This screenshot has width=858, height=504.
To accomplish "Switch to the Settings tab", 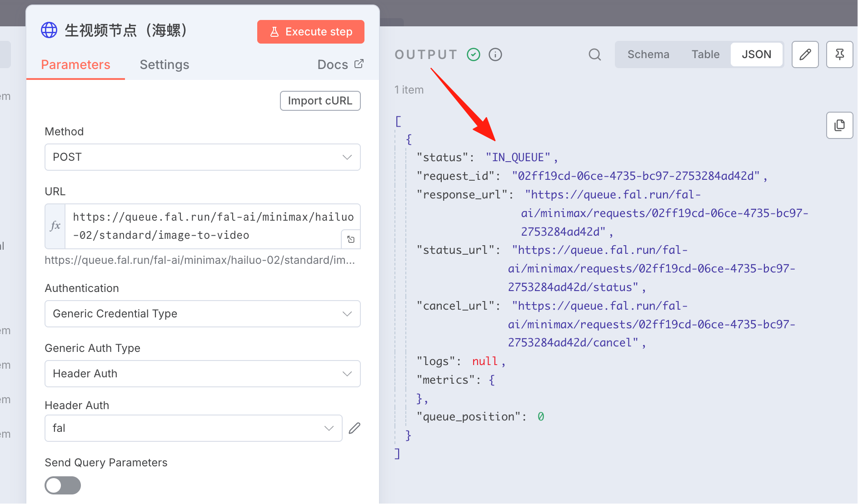I will (165, 64).
